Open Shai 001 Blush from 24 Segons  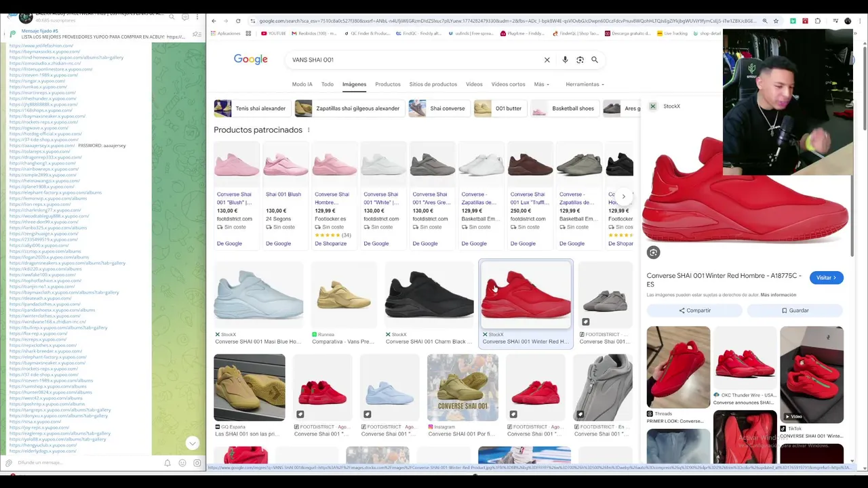click(285, 197)
